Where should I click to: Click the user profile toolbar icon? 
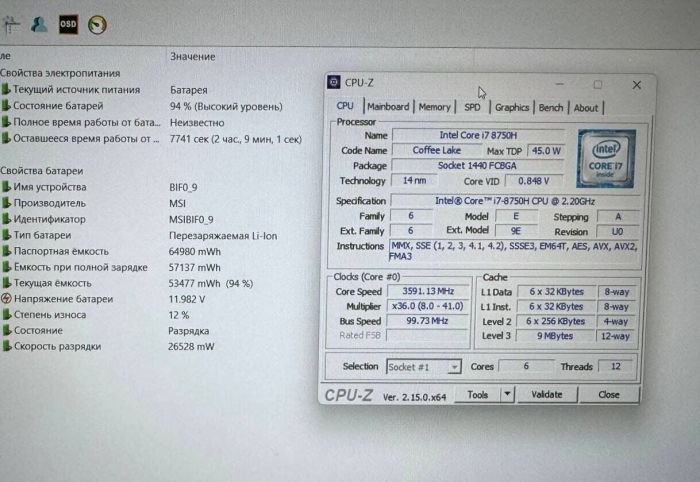pos(39,23)
